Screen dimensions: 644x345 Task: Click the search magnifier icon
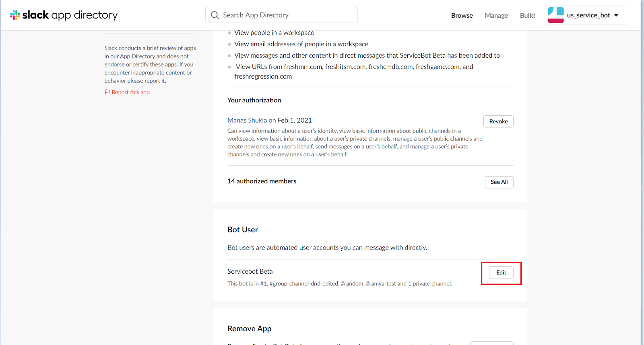click(215, 15)
